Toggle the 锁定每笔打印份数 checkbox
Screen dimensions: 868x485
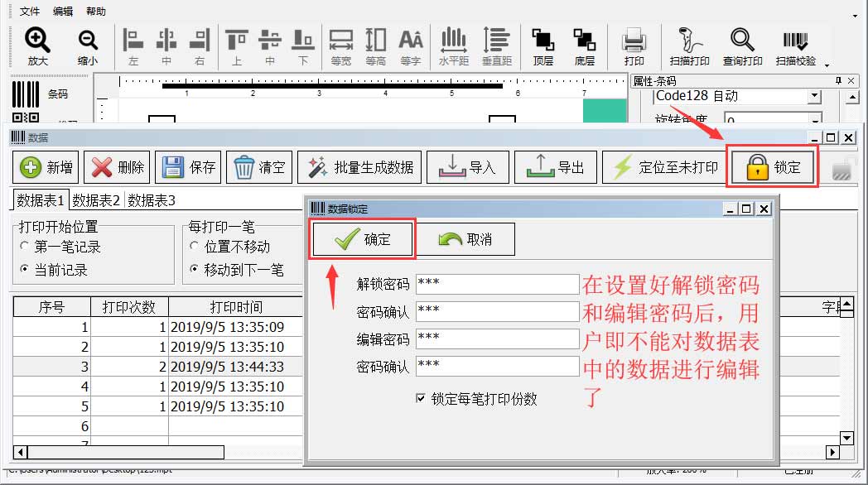(421, 398)
